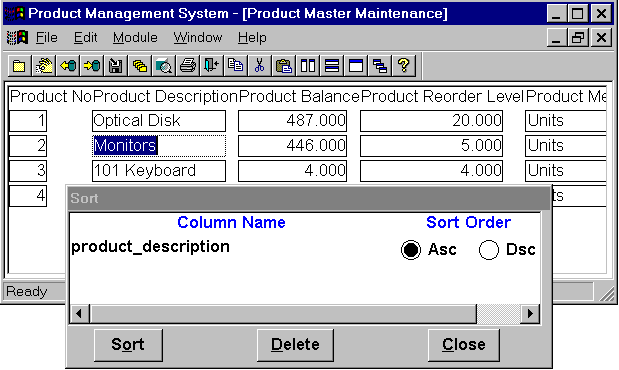The height and width of the screenshot is (370, 619).
Task: Restore the inner Product Master Maintenance window
Action: pos(578,38)
